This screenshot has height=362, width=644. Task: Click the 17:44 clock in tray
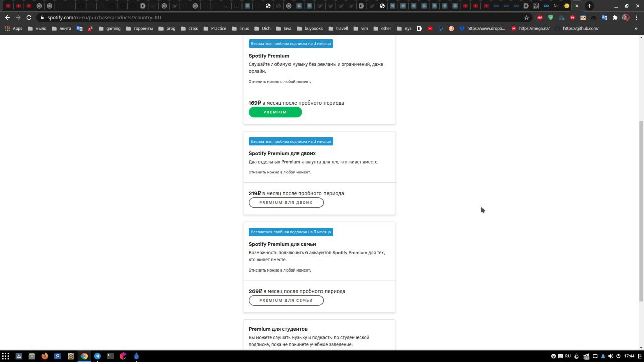coord(629,356)
